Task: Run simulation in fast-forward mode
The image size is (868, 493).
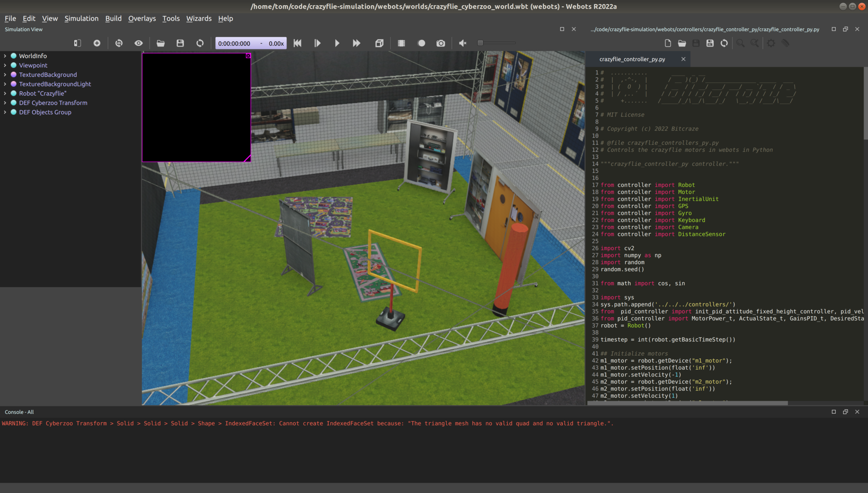Action: 356,43
